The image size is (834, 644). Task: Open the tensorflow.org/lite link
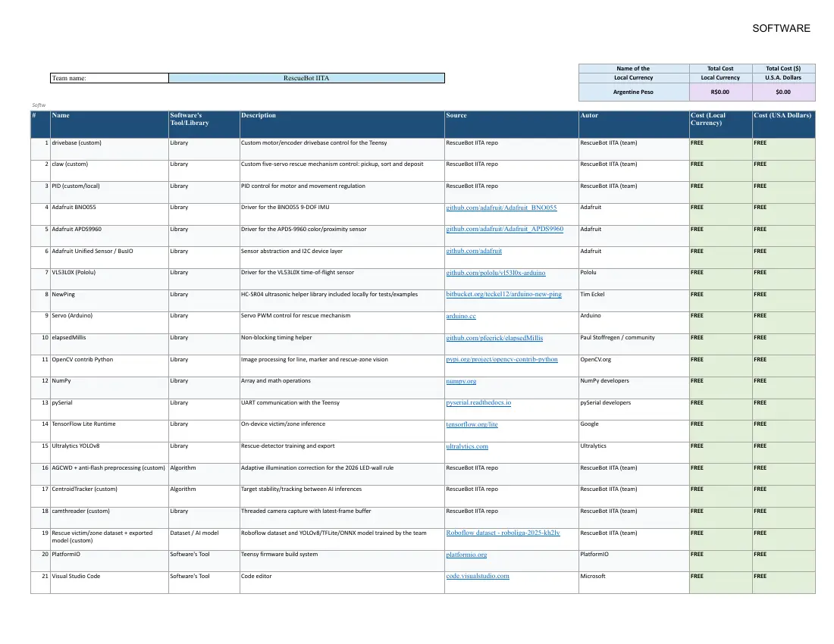(472, 424)
